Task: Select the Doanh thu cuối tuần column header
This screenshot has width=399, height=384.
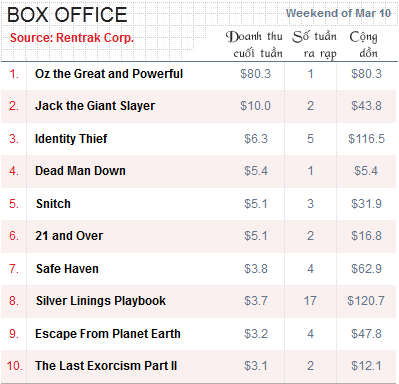Action: tap(254, 45)
